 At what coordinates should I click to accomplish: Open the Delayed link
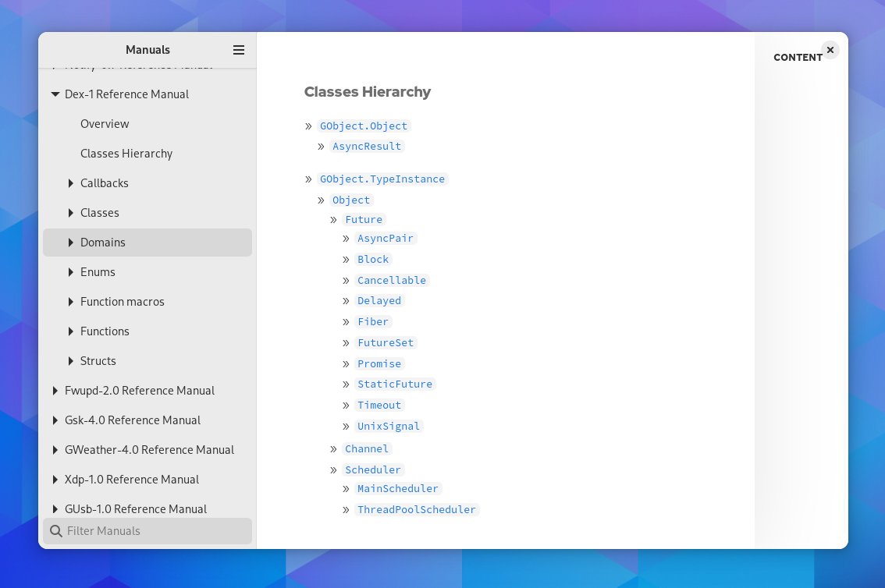click(379, 300)
